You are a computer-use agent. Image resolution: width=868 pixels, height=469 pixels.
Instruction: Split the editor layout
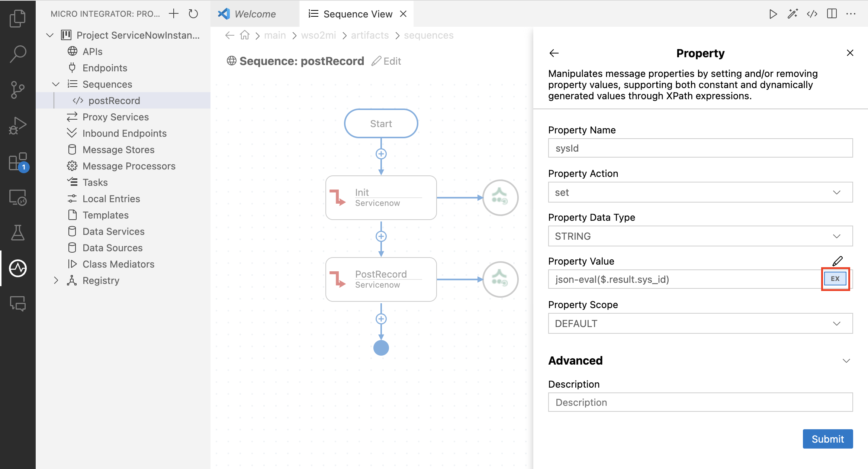[x=832, y=14]
